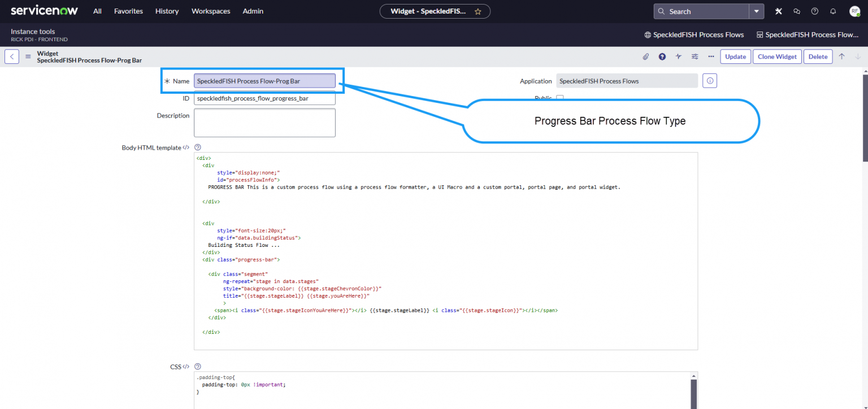Expand the Body HTML template help tooltip

pos(197,147)
